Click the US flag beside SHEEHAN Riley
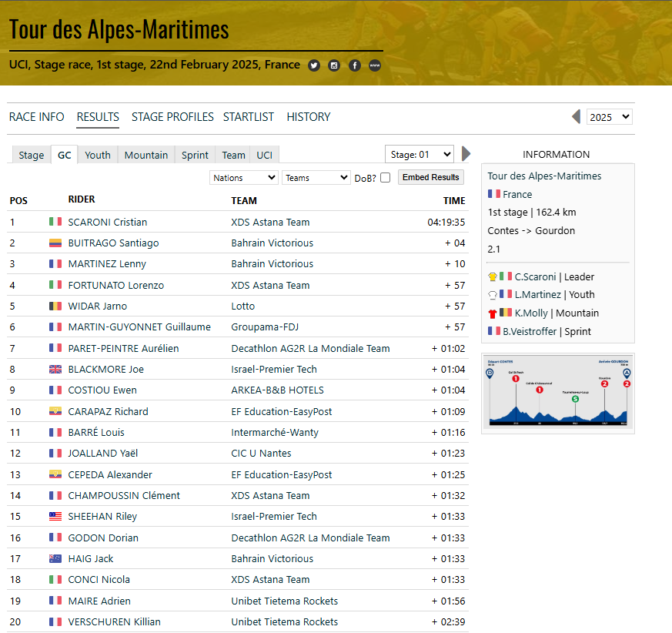 coord(55,517)
